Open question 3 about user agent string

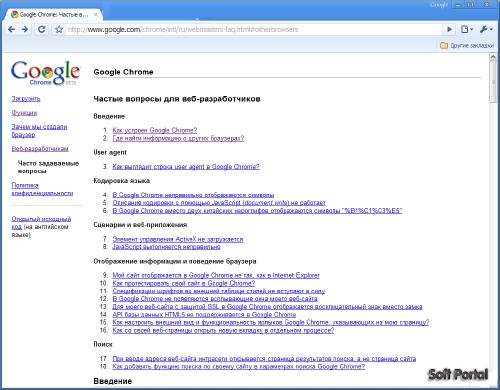click(186, 167)
